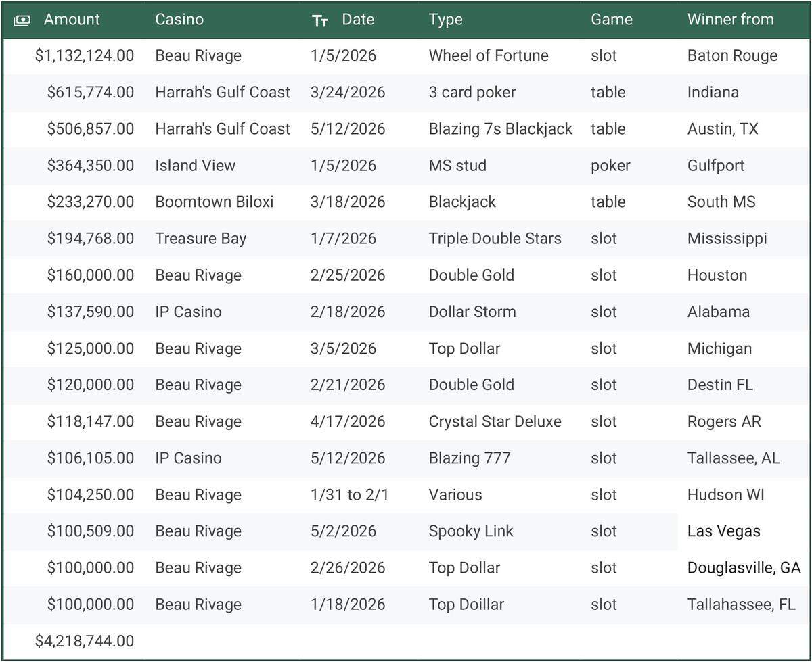The height and width of the screenshot is (662, 812).
Task: Click the Rogers AR cell
Action: click(x=724, y=421)
